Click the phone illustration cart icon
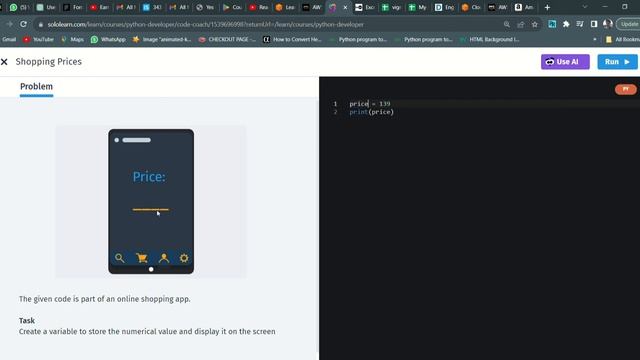The image size is (640, 360). click(142, 258)
